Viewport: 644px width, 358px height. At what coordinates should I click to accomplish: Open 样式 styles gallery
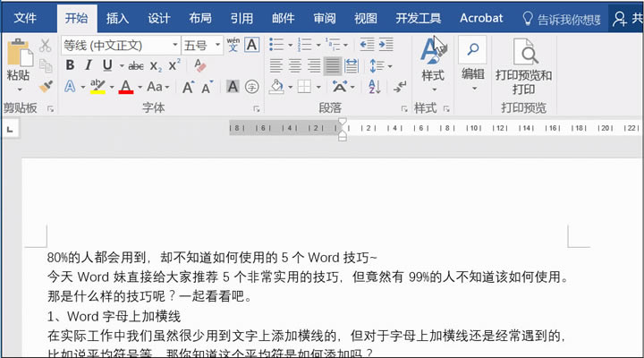point(433,64)
